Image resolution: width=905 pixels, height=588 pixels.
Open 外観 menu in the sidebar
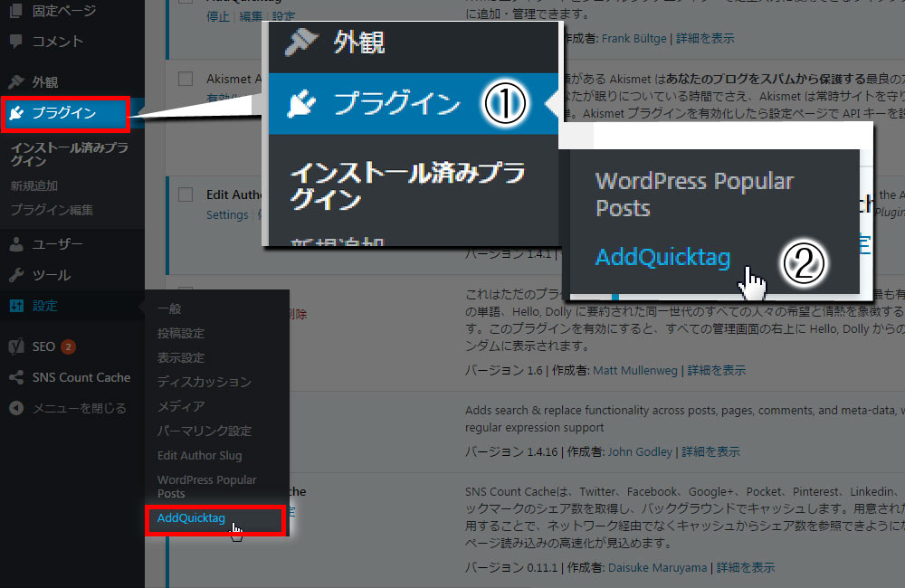(45, 82)
